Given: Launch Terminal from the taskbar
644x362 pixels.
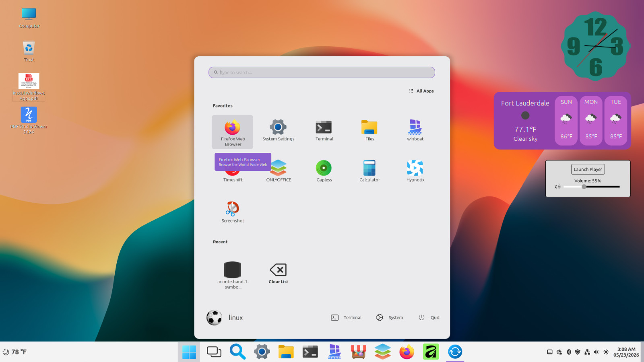Looking at the screenshot, I should pos(310,352).
